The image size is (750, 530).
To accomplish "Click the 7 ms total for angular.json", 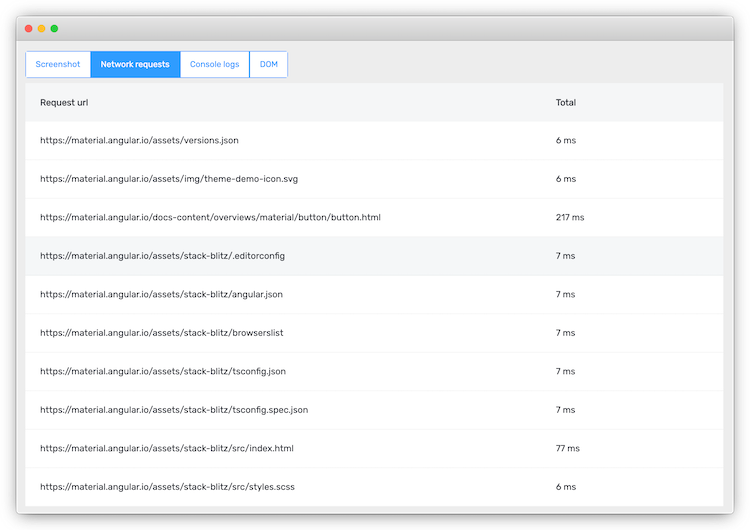I will [x=565, y=294].
